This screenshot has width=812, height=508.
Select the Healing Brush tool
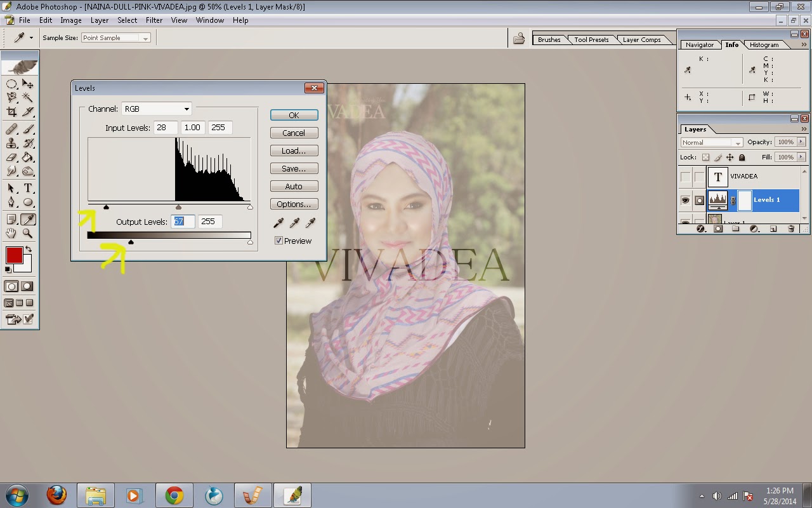13,128
